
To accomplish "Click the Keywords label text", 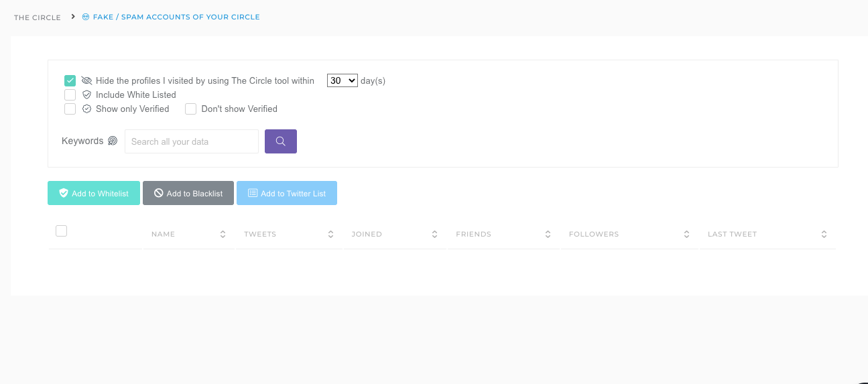I will point(82,141).
